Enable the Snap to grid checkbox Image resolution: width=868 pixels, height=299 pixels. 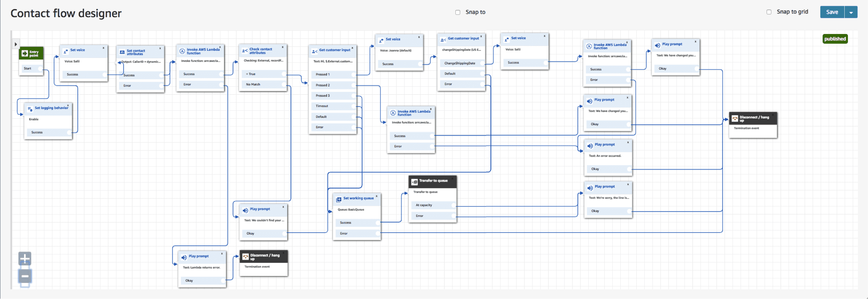pyautogui.click(x=769, y=12)
